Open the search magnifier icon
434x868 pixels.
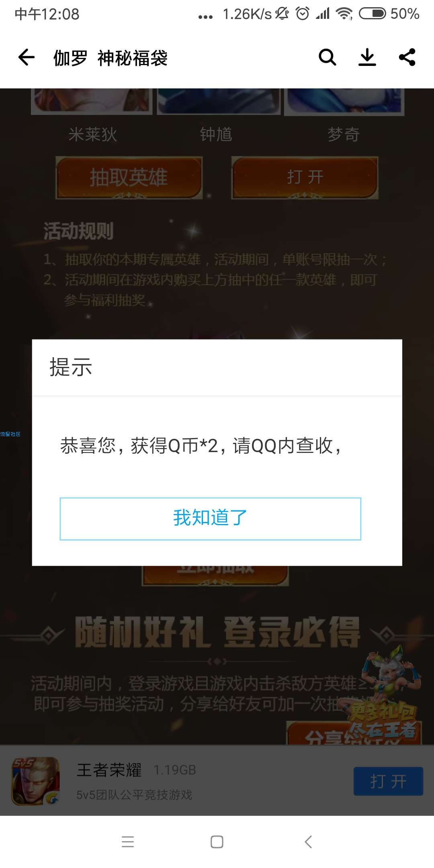[x=327, y=57]
